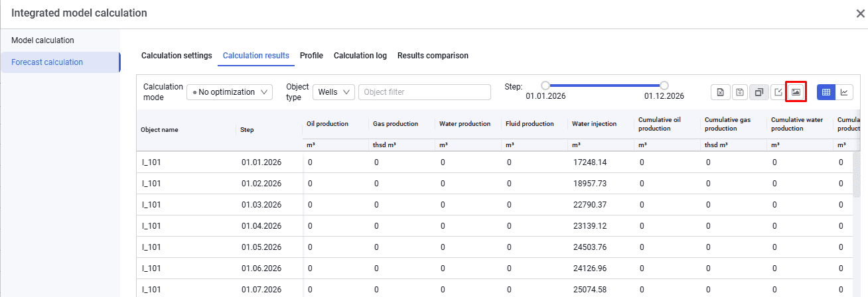Click step cell 01.01.2026 in table
The width and height of the screenshot is (868, 297).
tap(261, 162)
